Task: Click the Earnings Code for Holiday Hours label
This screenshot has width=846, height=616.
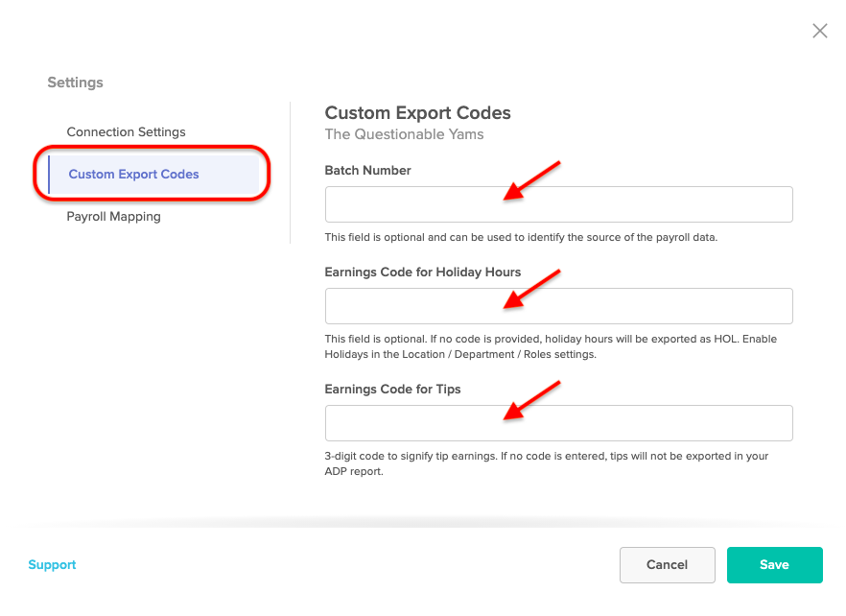Action: [422, 272]
